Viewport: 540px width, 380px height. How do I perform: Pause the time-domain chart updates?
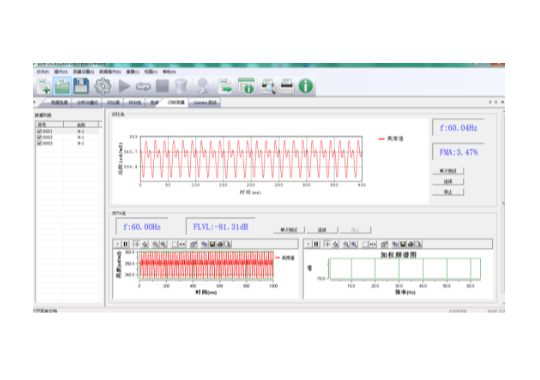click(x=126, y=244)
